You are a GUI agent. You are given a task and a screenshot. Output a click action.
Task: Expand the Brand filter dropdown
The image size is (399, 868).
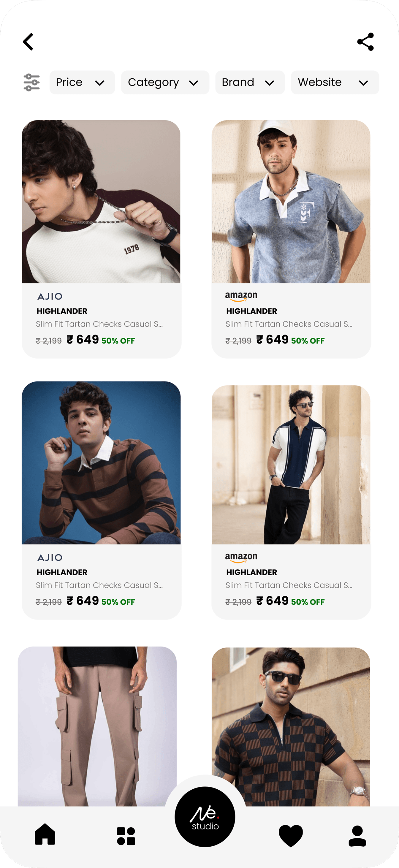[x=250, y=83]
